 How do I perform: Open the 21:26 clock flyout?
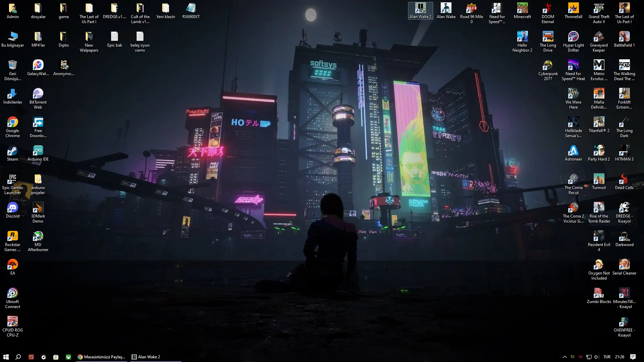620,357
